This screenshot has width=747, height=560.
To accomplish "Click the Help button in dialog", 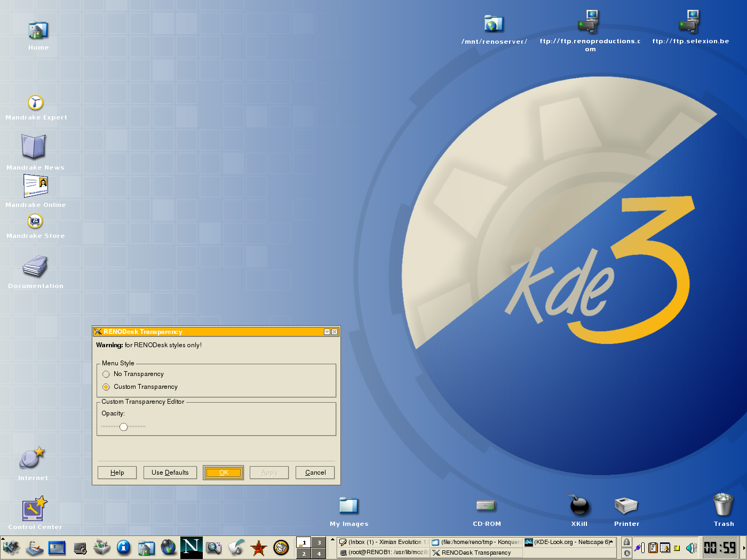I will click(x=117, y=473).
